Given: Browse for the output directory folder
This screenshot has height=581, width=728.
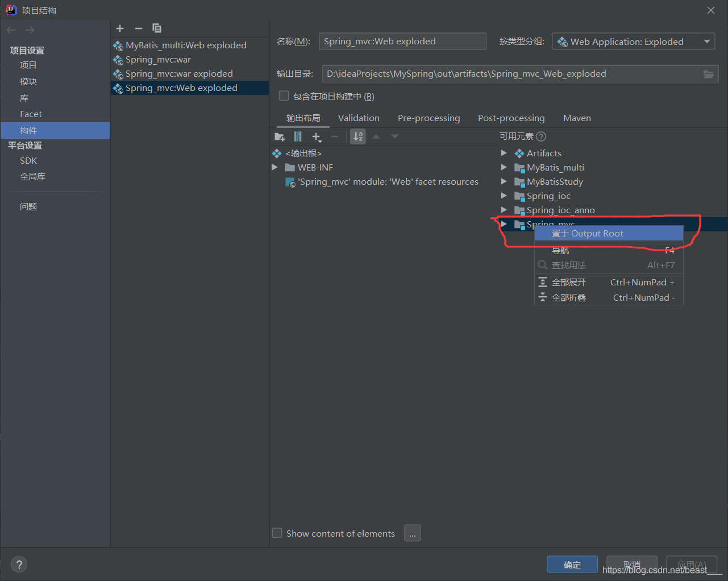Looking at the screenshot, I should pyautogui.click(x=709, y=74).
